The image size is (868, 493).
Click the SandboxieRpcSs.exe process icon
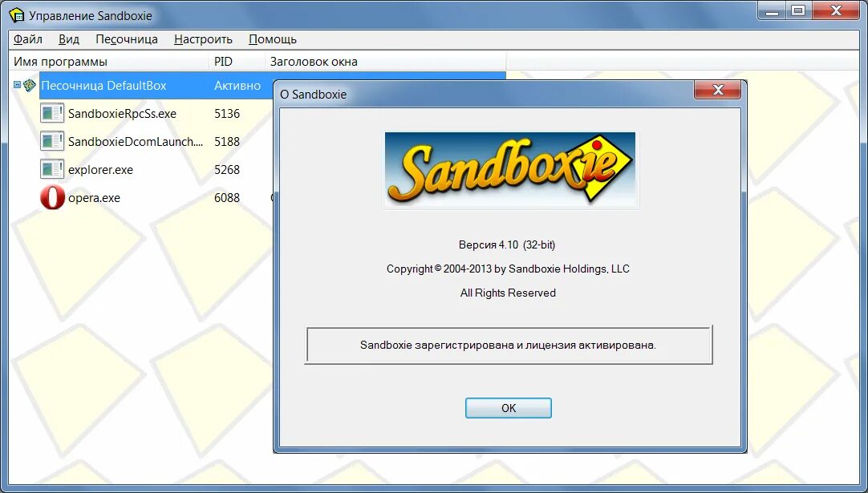(x=52, y=113)
